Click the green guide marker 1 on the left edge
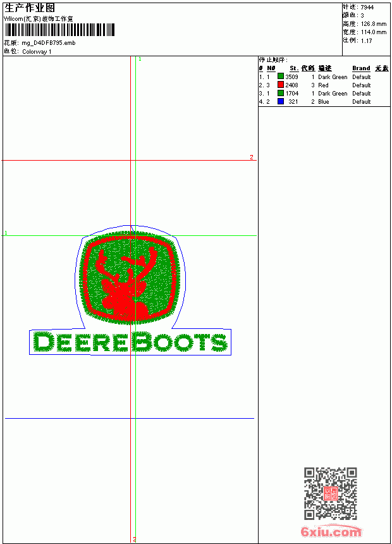 click(6, 233)
